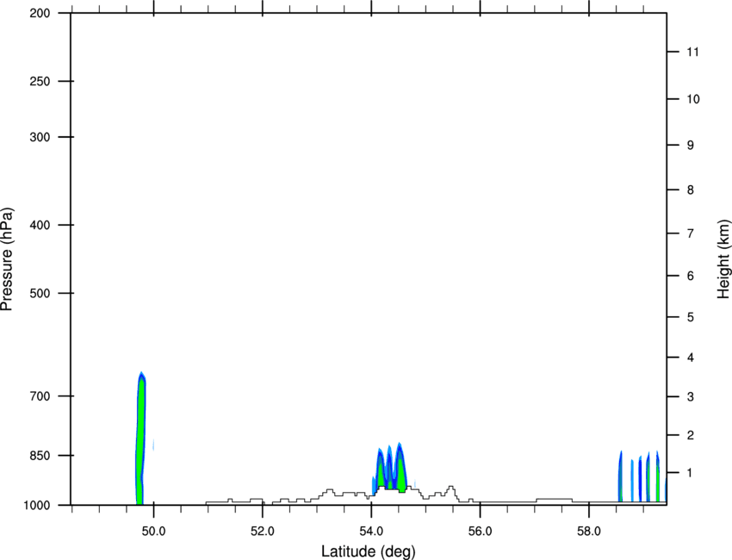This screenshot has height=560, width=732.
Task: Click the 54.0 latitude tick label
Action: pyautogui.click(x=371, y=532)
